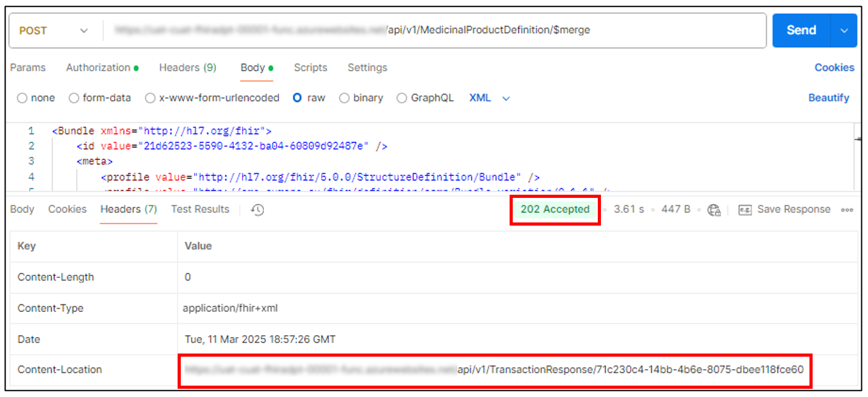Open the Test Results response tab
Image resolution: width=868 pixels, height=397 pixels.
click(x=200, y=209)
